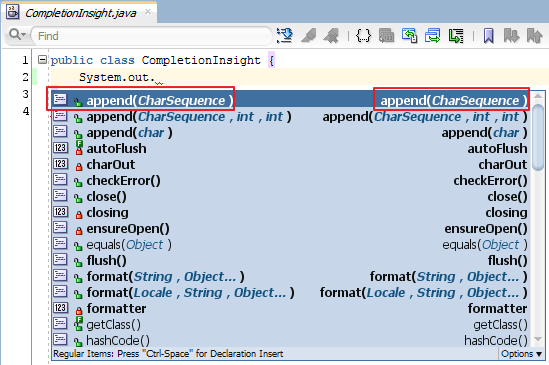Screen dimensions: 549x365
Task: Go to previous bookmark up-arrow icon
Action: pyautogui.click(x=534, y=35)
